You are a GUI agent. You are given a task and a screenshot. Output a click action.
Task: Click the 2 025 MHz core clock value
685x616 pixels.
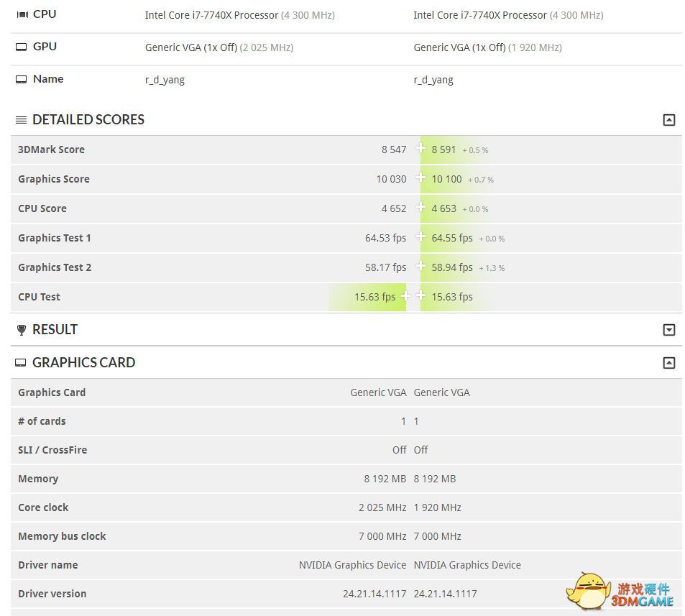click(382, 507)
